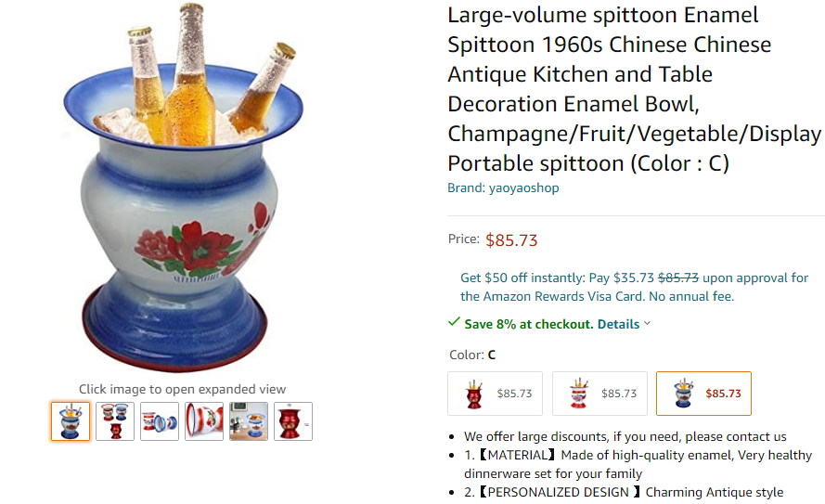Click the $85.73 price
The height and width of the screenshot is (504, 825).
click(x=511, y=239)
